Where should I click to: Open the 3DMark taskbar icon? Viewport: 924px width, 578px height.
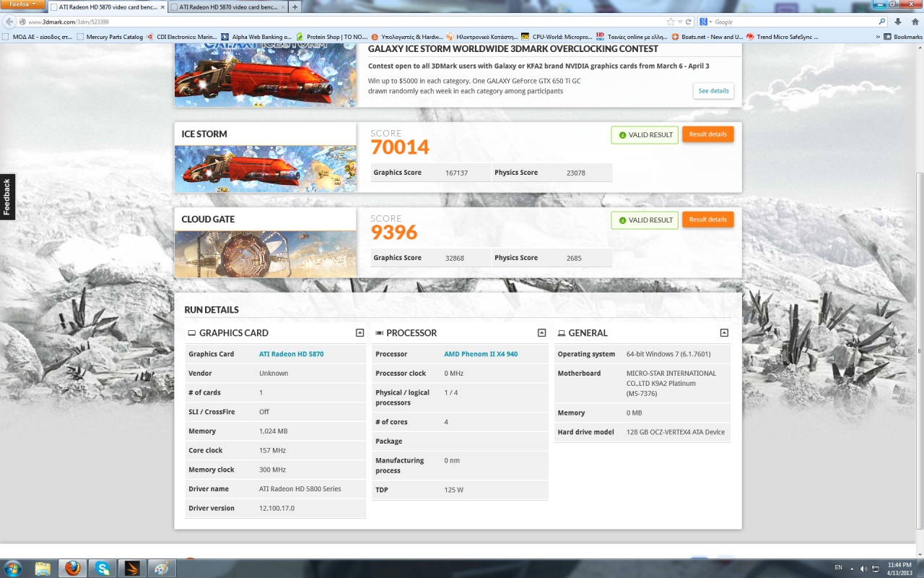pos(132,568)
